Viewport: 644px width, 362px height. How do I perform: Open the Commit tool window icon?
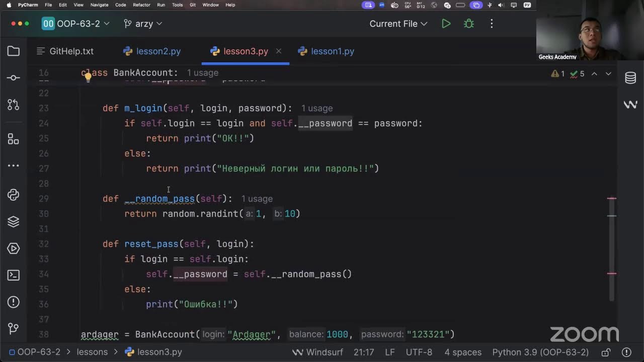click(14, 78)
